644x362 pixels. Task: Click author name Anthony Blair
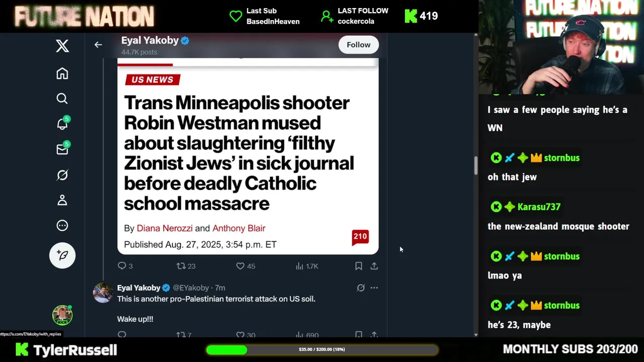coord(239,228)
